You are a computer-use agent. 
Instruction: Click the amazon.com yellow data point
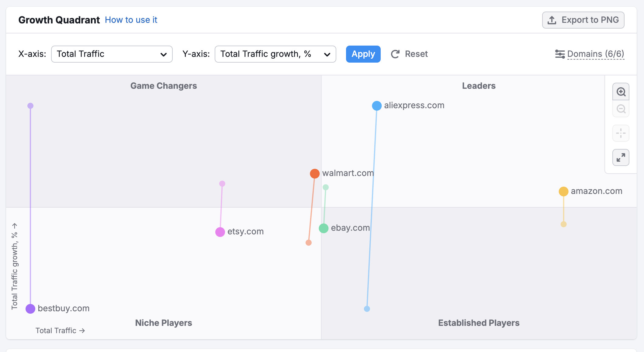[x=563, y=192]
